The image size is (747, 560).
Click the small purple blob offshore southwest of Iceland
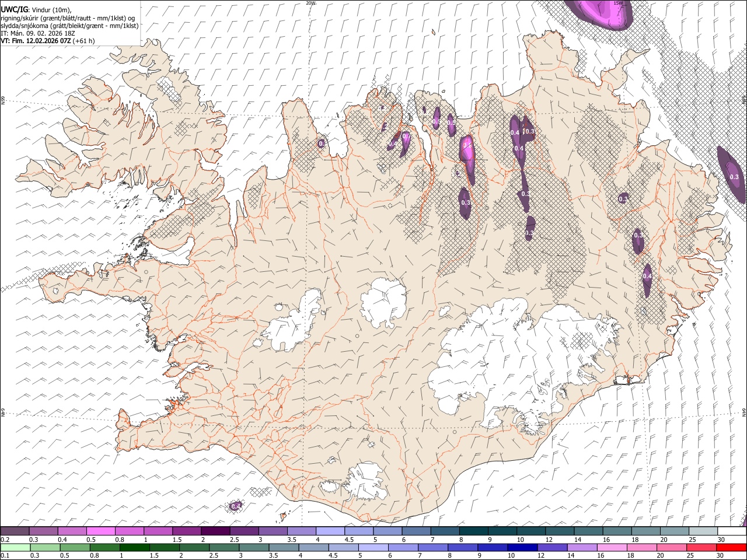[x=235, y=506]
